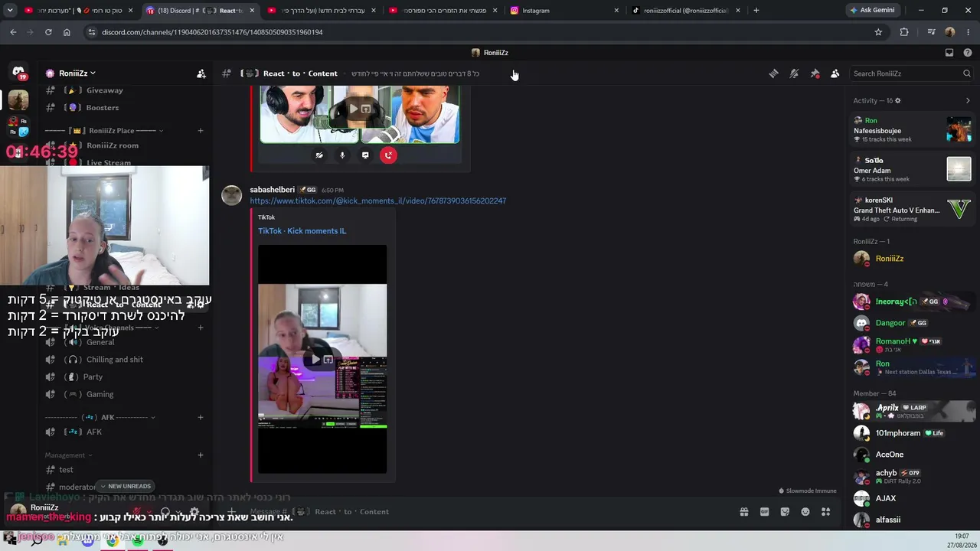Search RoniiiZz server field
The height and width of the screenshot is (551, 980).
click(912, 73)
